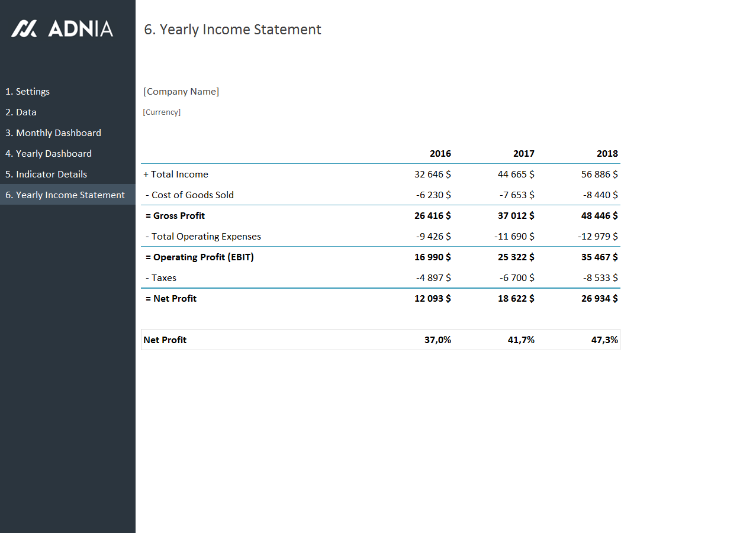Click the 2016 column header
Screen dimensions: 756x533
[440, 154]
